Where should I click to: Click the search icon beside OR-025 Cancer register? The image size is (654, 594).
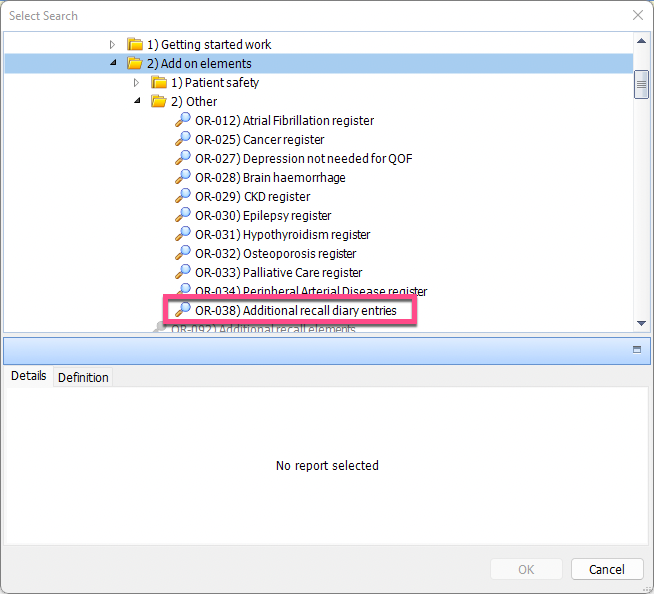pyautogui.click(x=183, y=139)
